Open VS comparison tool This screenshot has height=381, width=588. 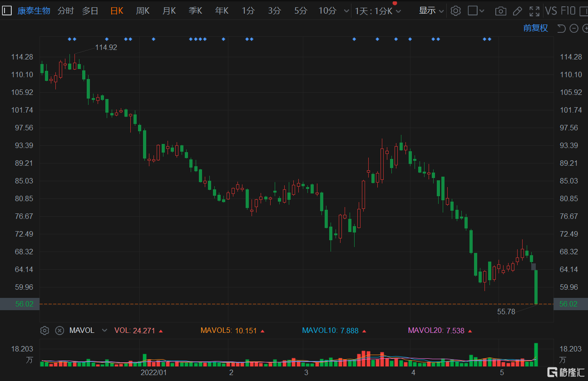[551, 11]
